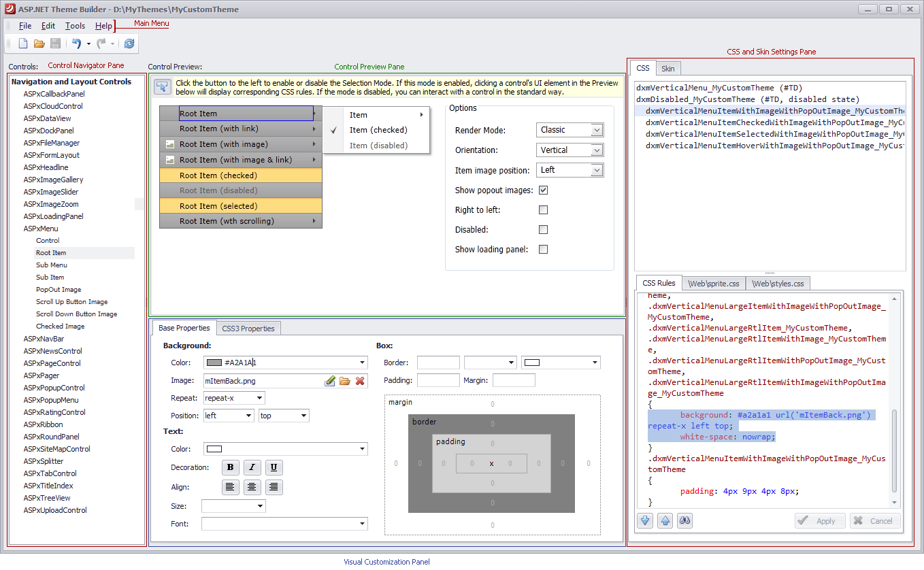Search CSS rules with the binoculars icon
Screen dimensions: 924x570
tap(685, 520)
